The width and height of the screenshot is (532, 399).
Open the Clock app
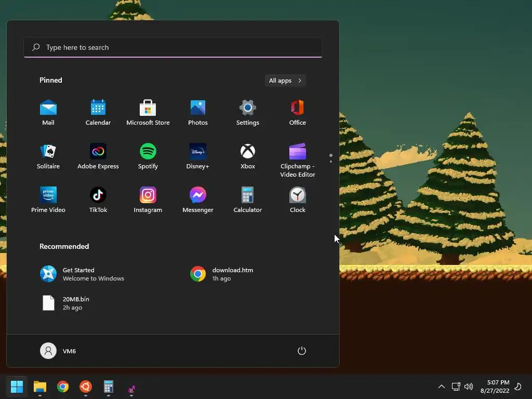298,200
